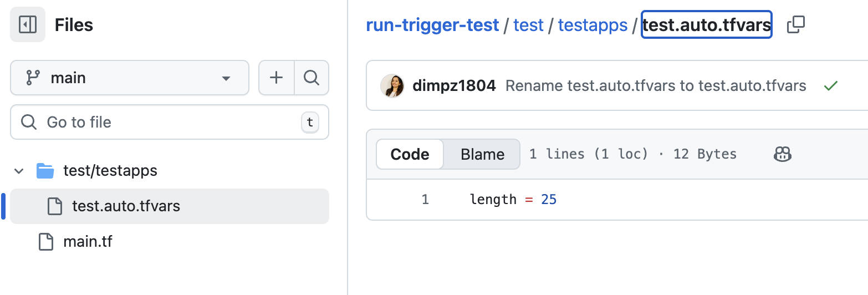868x295 pixels.
Task: Select the Code tab
Action: [x=410, y=154]
